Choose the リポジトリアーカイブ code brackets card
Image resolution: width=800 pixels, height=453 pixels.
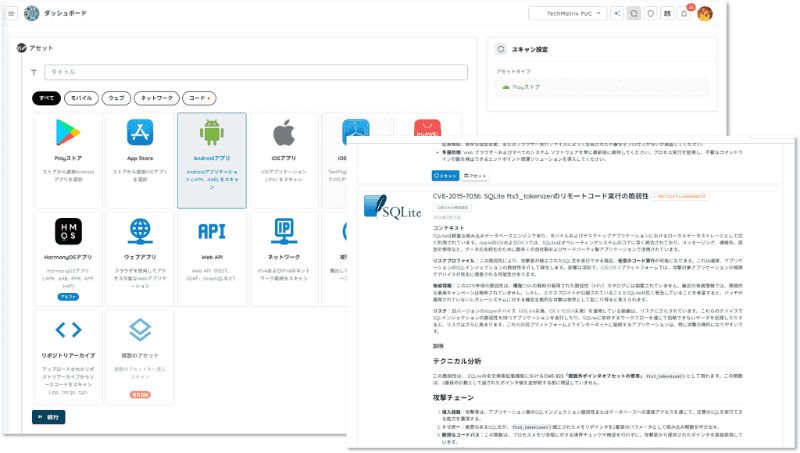click(68, 330)
